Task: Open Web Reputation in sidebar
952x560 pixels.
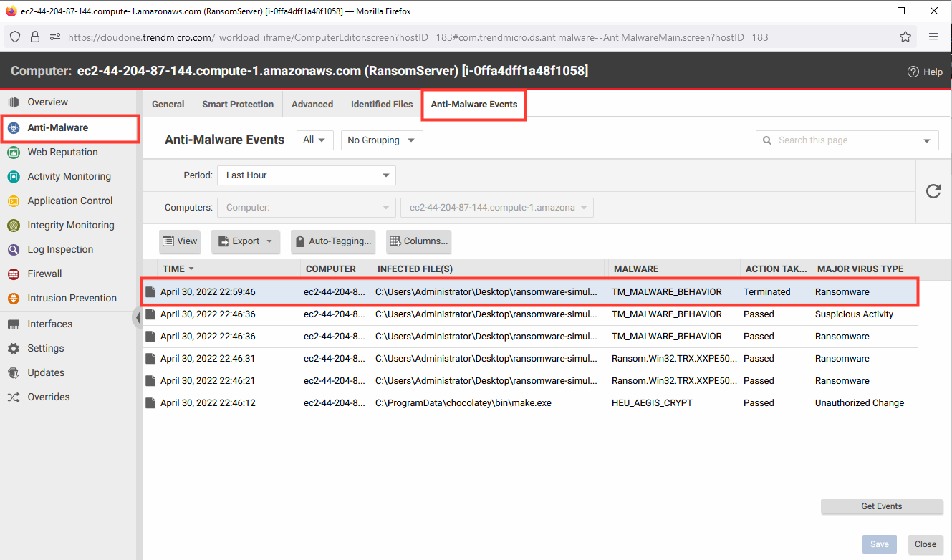Action: tap(62, 153)
